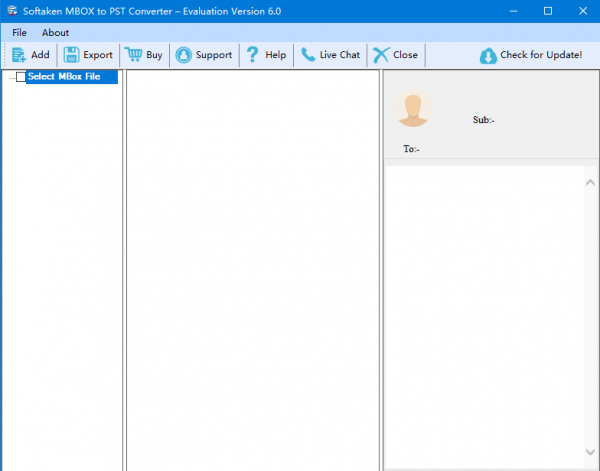Click the 'Check for Update!' text
600x471 pixels.
click(x=541, y=55)
